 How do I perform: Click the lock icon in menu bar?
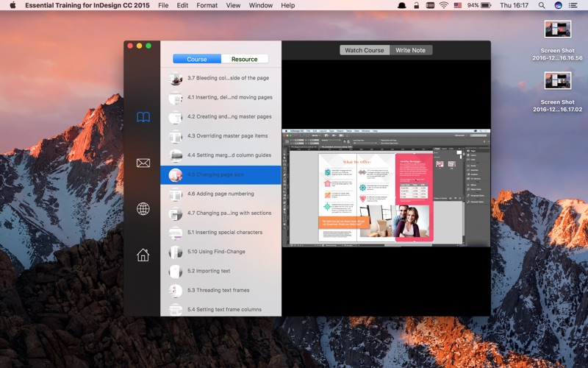click(416, 5)
